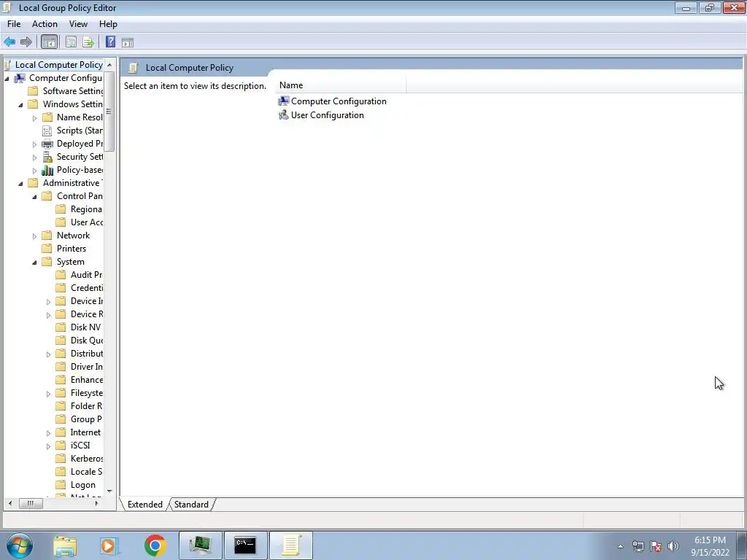Click the network tray icon
The height and width of the screenshot is (560, 747).
[x=638, y=546]
